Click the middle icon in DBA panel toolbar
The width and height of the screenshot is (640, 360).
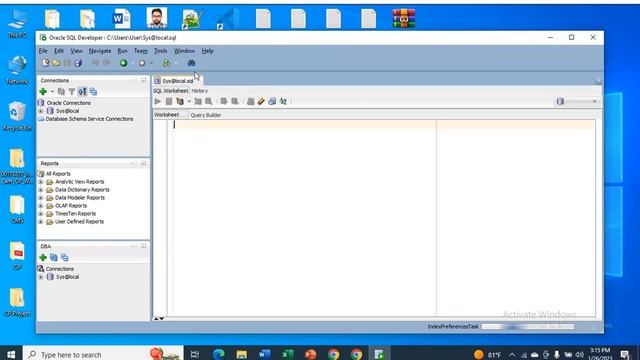click(x=53, y=257)
